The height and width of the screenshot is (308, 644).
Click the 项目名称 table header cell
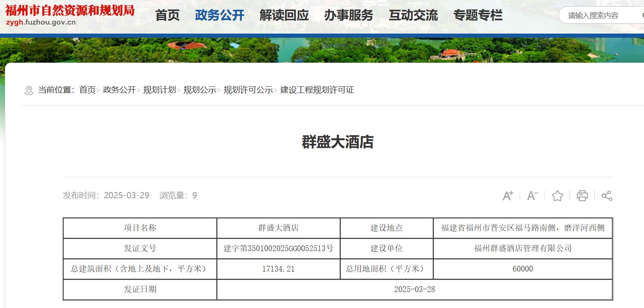pyautogui.click(x=140, y=228)
